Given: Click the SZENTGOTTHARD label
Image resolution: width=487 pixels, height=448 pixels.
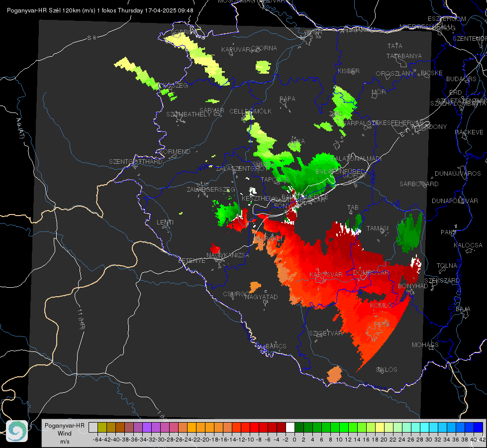Looking at the screenshot, I should pos(136,162).
